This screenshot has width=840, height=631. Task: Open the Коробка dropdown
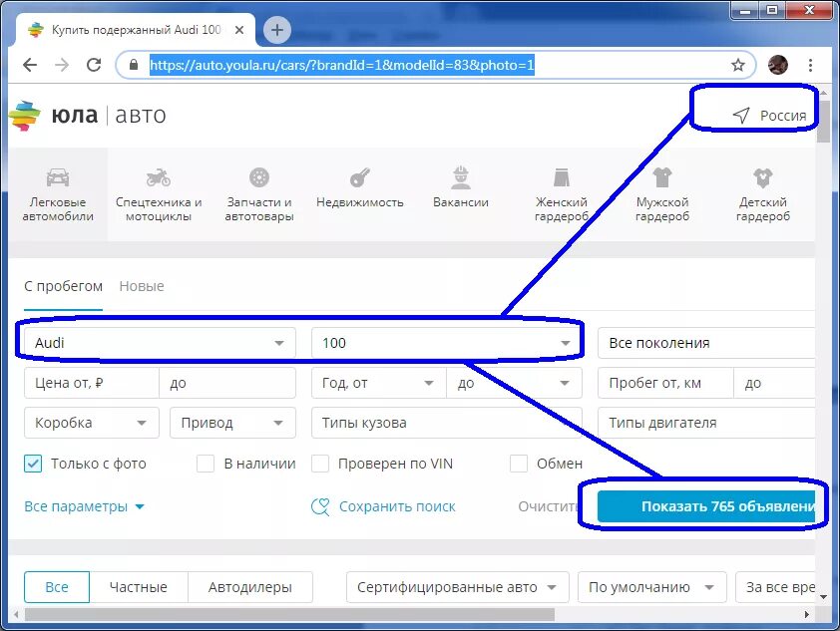(x=92, y=423)
